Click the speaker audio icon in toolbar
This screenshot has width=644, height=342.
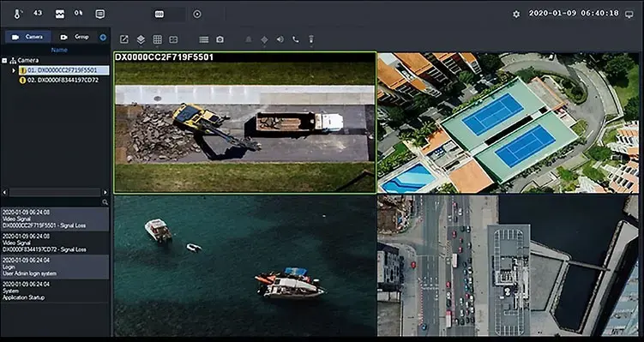280,39
